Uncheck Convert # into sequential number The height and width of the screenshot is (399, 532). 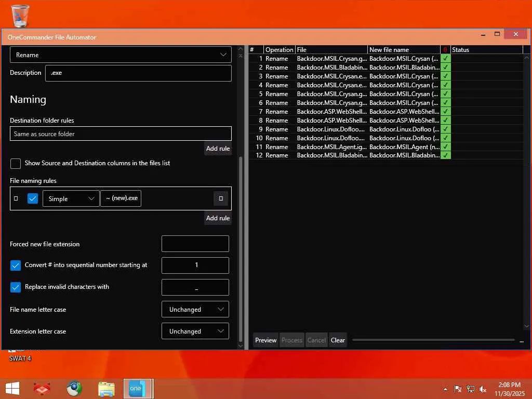[15, 265]
